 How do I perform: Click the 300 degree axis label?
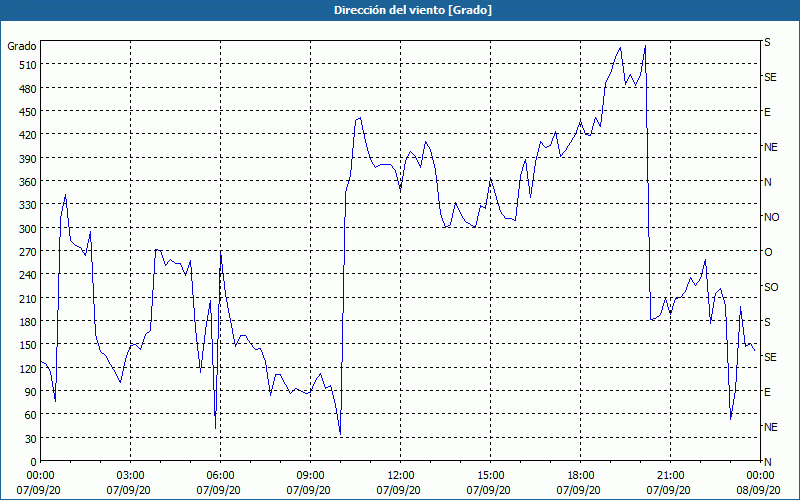[28, 229]
